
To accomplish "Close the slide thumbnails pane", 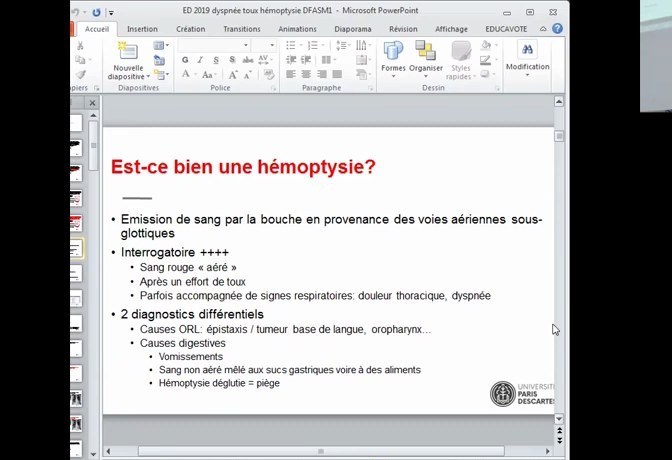I will [92, 103].
